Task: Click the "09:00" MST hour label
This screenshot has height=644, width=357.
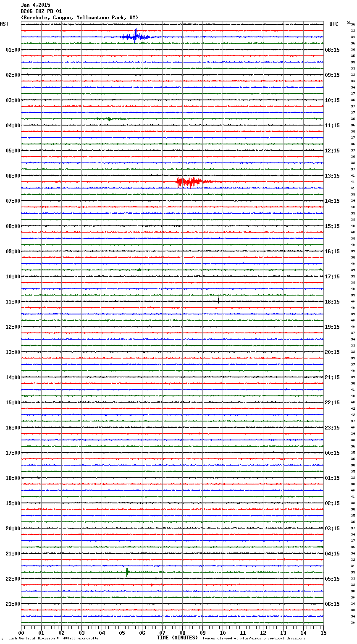Action: pyautogui.click(x=13, y=251)
